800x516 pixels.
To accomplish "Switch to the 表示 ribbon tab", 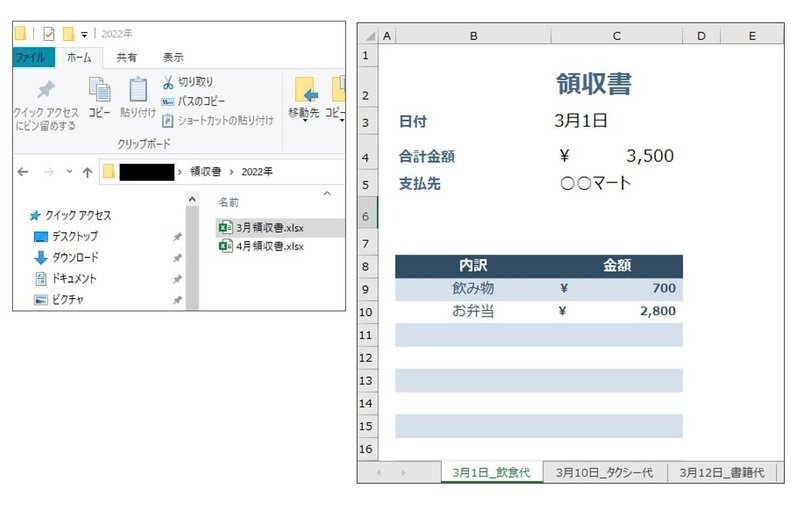I will point(173,58).
